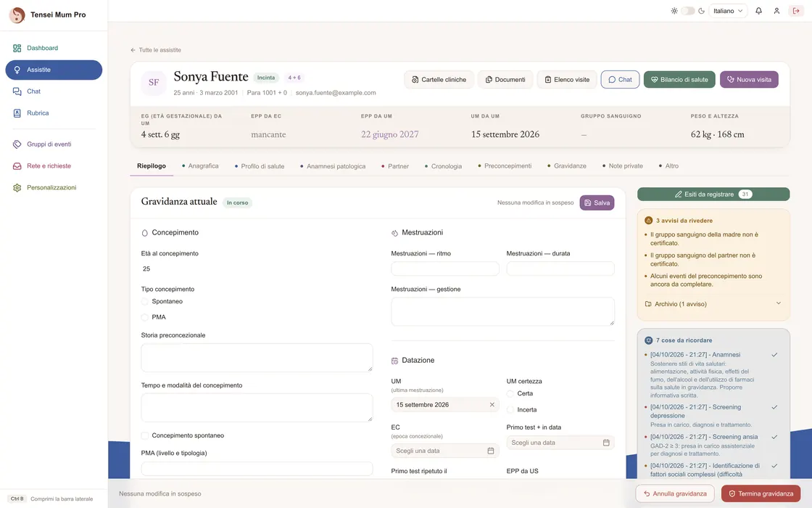Click the Rubrica address book icon
The height and width of the screenshot is (508, 812).
click(x=17, y=113)
